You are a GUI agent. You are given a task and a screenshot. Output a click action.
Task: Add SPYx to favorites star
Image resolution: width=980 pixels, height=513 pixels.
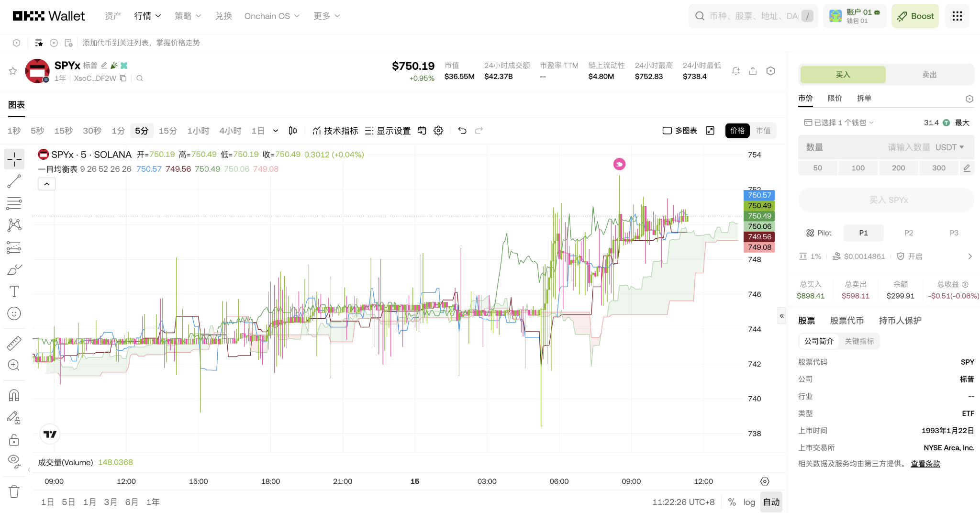pos(13,71)
